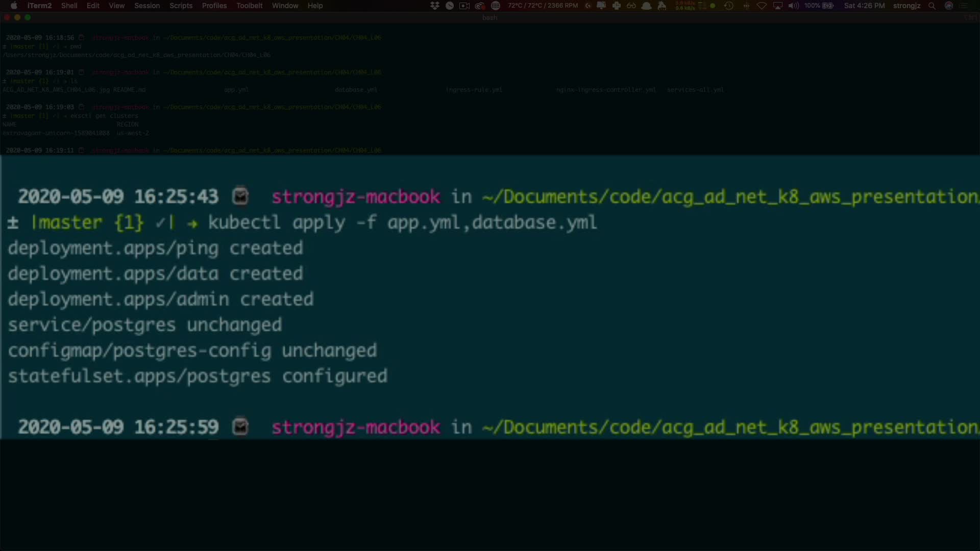The image size is (980, 551).
Task: Open the Session menu
Action: 147,6
